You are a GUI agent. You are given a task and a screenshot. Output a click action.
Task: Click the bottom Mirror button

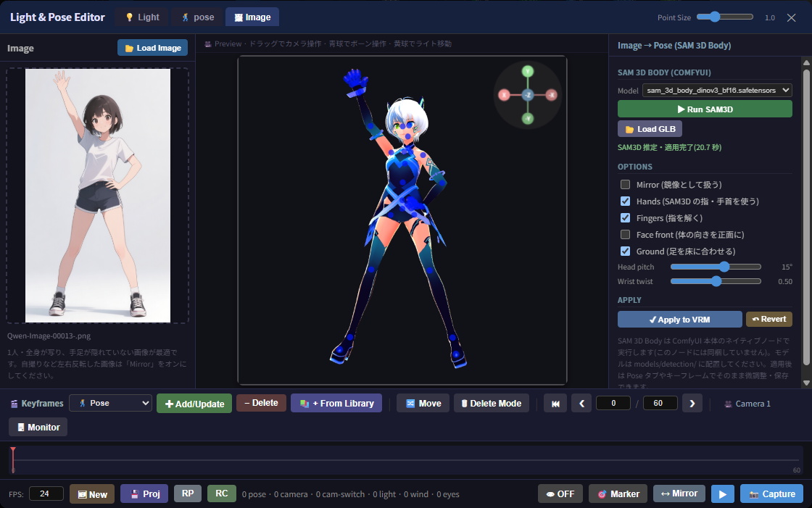(679, 494)
